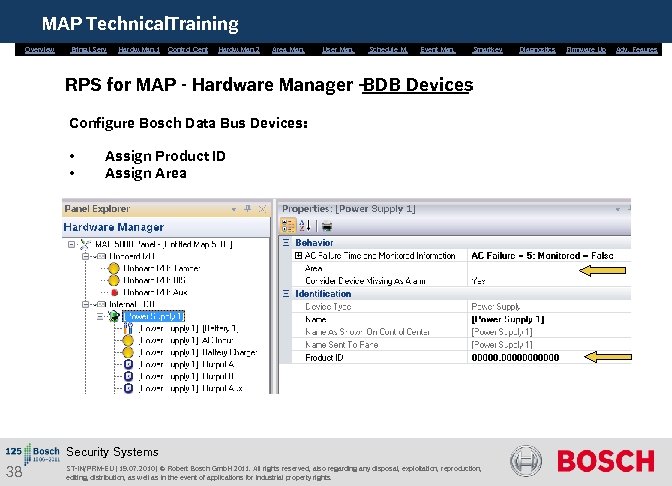Open the Hardw.Man.1 navigation link
This screenshot has height=486, width=672.
click(139, 50)
